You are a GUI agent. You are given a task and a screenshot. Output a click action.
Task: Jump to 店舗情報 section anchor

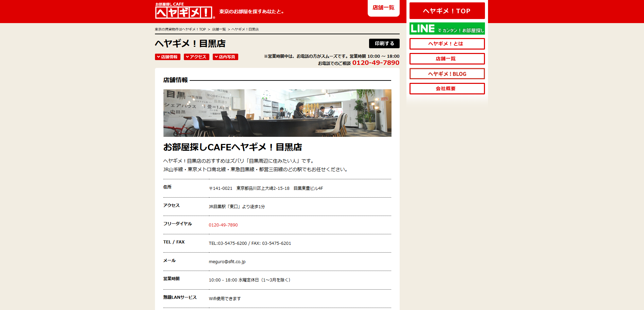coord(168,57)
